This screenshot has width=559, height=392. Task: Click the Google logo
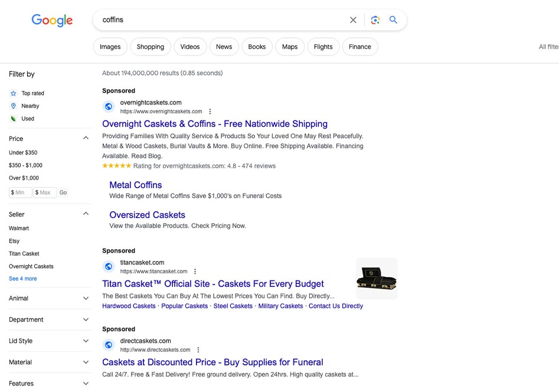(52, 20)
